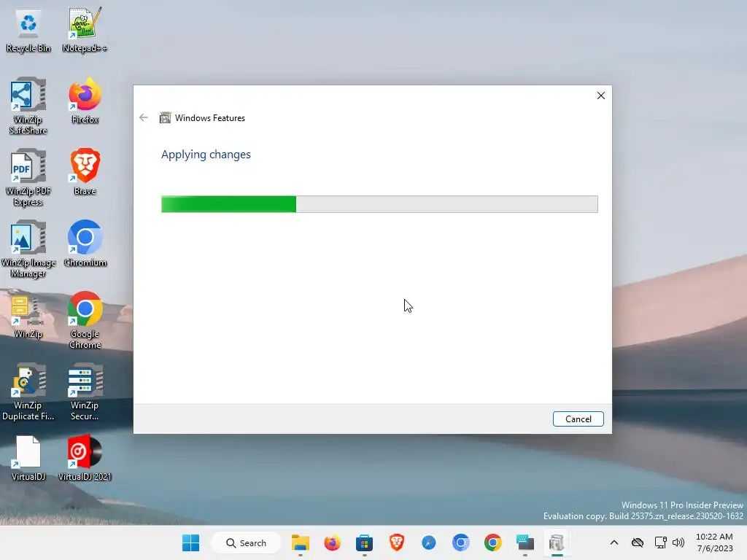Image resolution: width=747 pixels, height=560 pixels.
Task: Click the taskbar Search box
Action: pos(246,542)
